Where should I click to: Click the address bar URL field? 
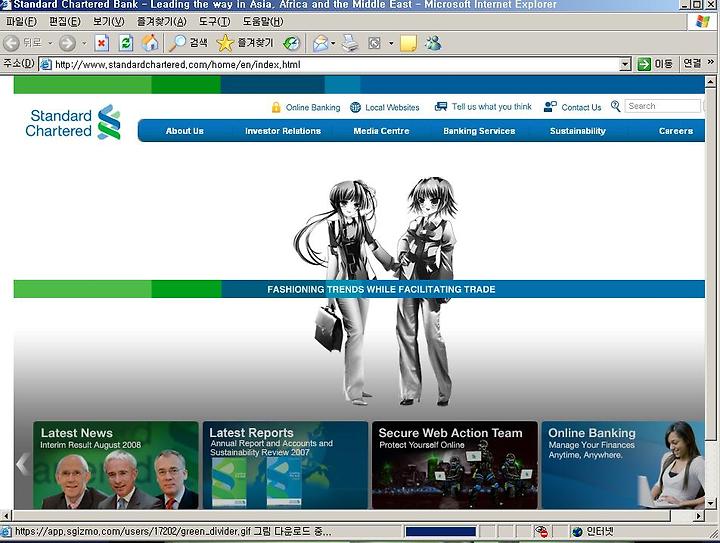[x=335, y=64]
